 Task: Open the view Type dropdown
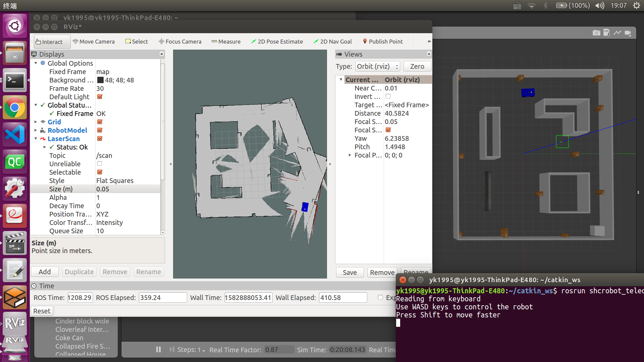click(377, 66)
